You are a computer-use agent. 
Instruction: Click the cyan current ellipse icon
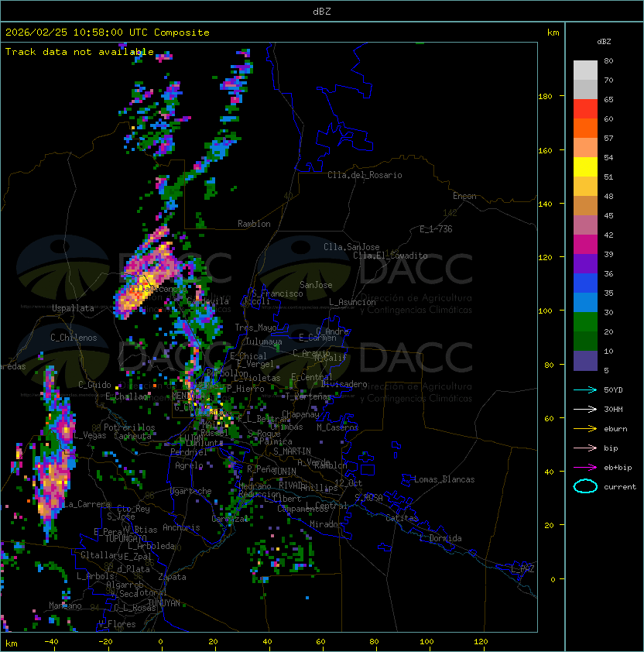point(585,486)
